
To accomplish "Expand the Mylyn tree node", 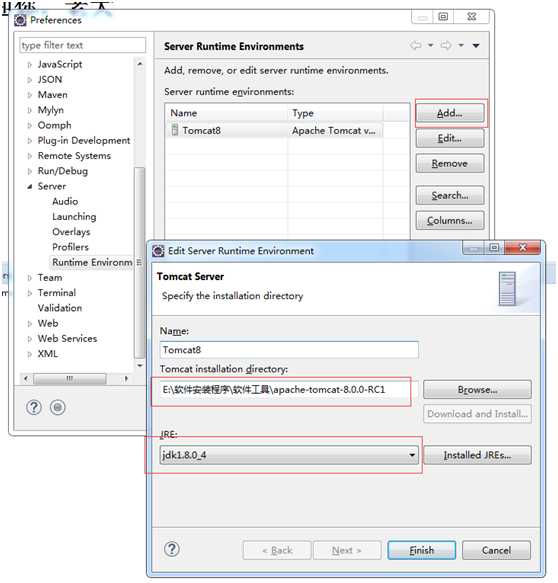I will click(x=30, y=110).
